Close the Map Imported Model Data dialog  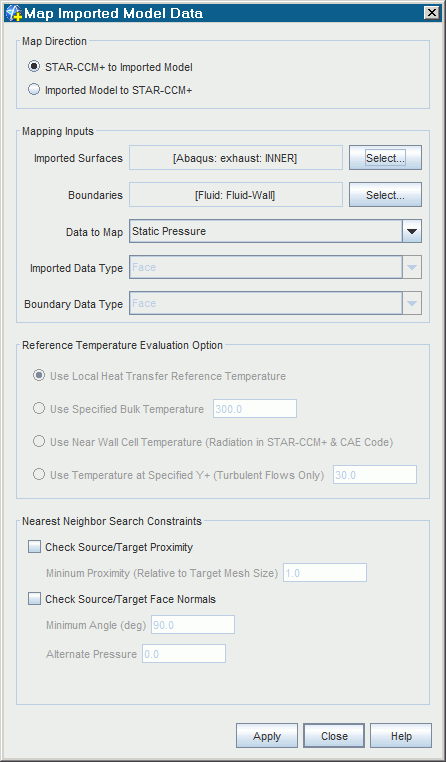click(430, 13)
